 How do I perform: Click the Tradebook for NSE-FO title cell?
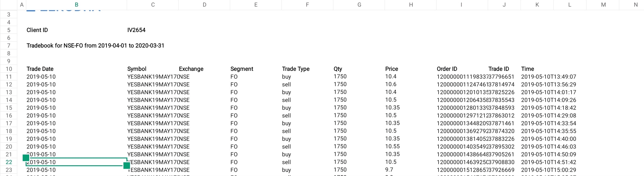[95, 46]
